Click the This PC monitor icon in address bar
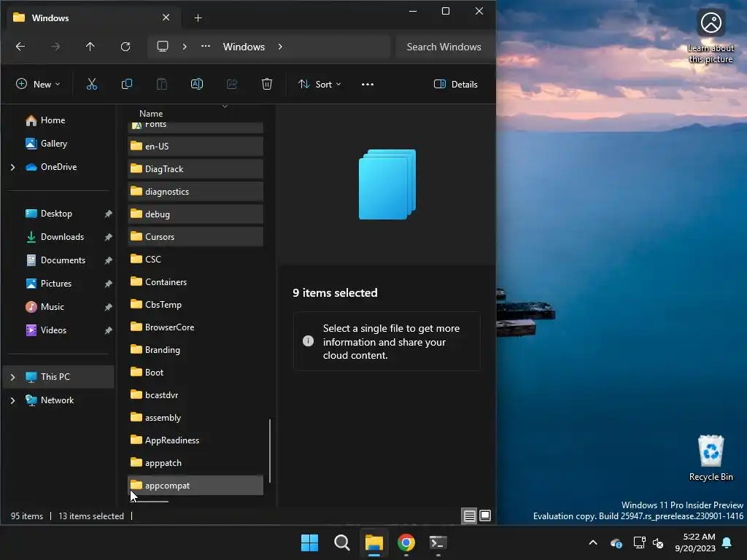The width and height of the screenshot is (747, 560). coord(163,47)
